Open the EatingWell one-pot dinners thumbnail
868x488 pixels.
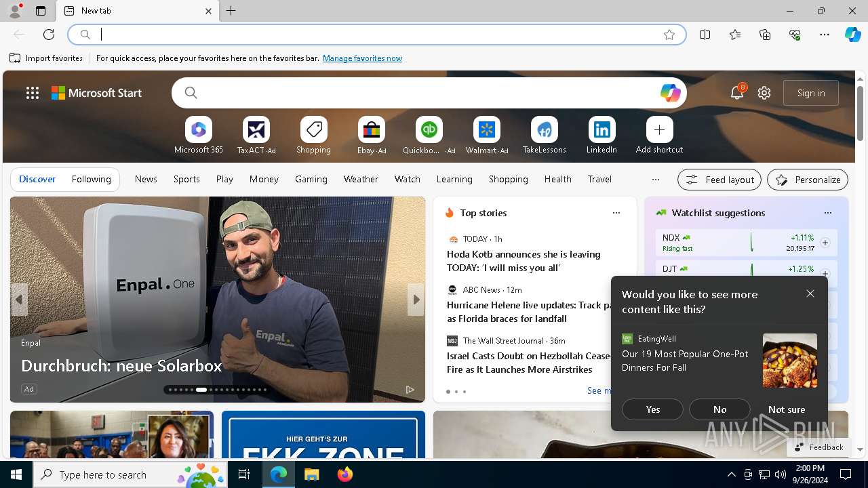[x=790, y=361]
